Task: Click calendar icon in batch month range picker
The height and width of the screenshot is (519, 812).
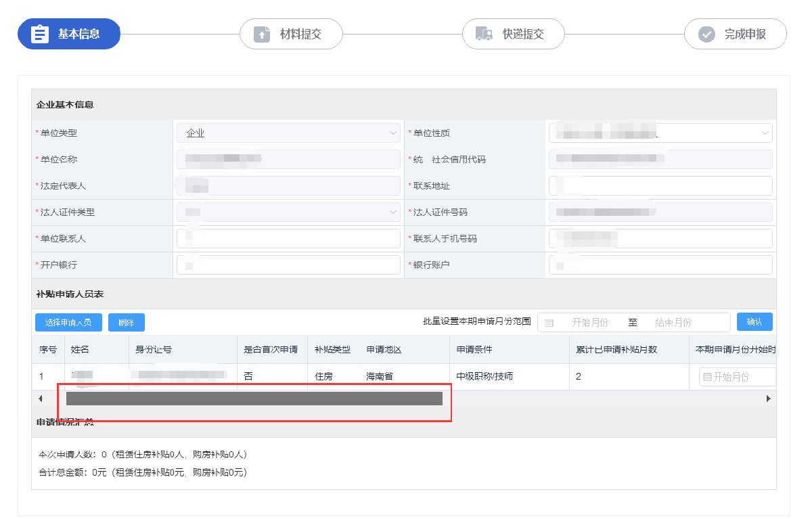Action: point(549,323)
